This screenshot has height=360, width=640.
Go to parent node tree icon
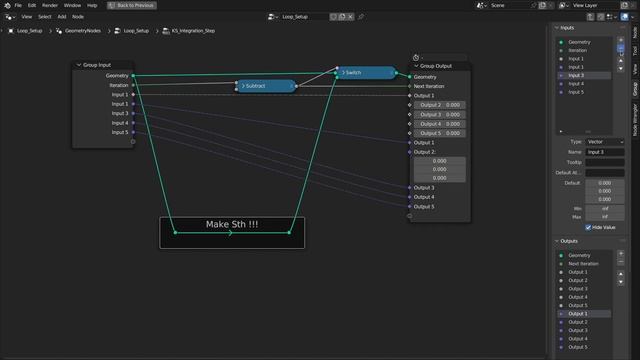pos(590,17)
